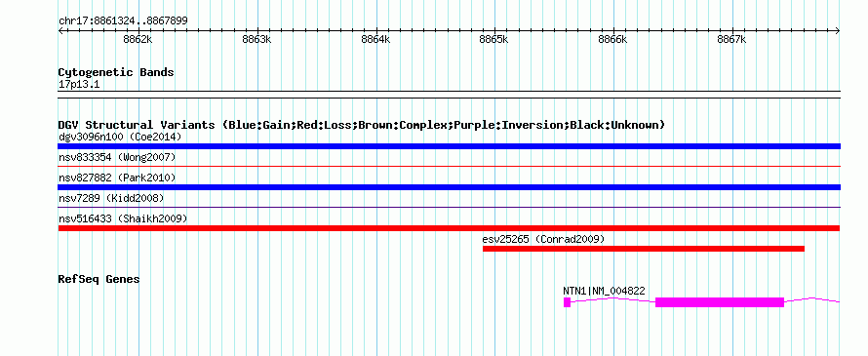Screen dimensions: 868x356
Task: Open the nsv827882 (Park2010) variant label
Action: [x=117, y=178]
